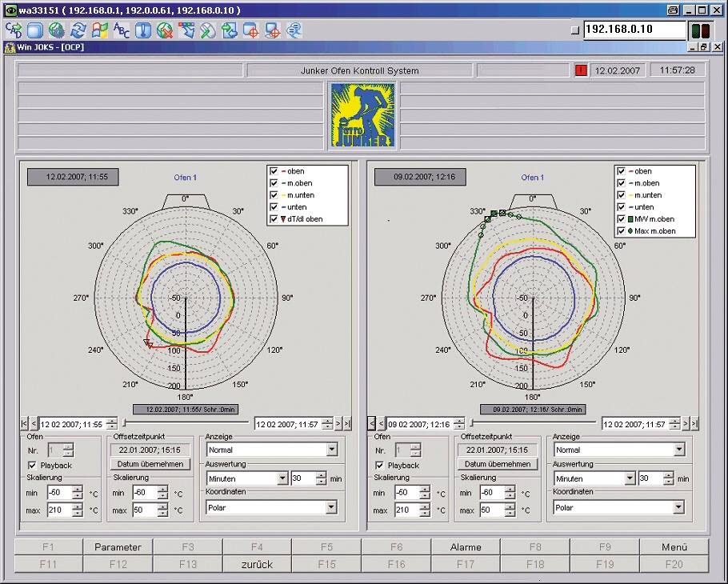Click the 192.168.0.10 address field
The height and width of the screenshot is (584, 728).
point(634,30)
